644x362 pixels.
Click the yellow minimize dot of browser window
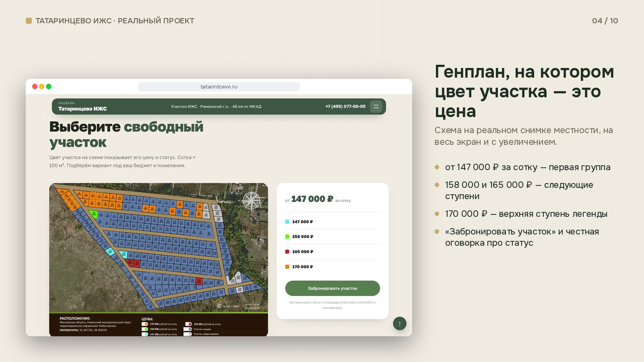coord(42,86)
